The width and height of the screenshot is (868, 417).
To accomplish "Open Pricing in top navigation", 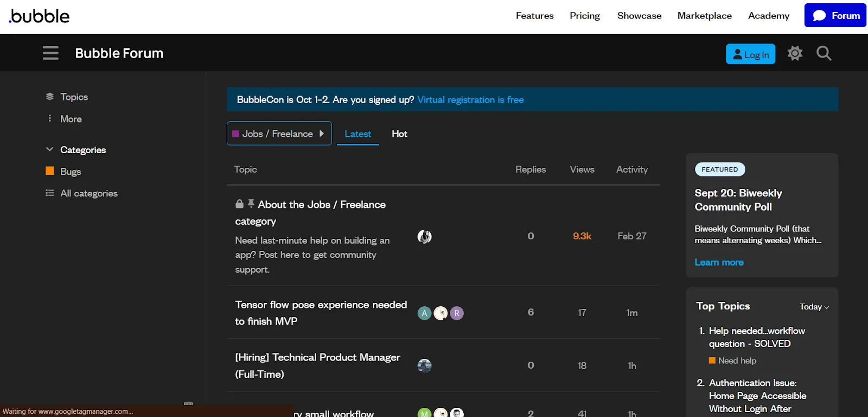I will tap(584, 16).
